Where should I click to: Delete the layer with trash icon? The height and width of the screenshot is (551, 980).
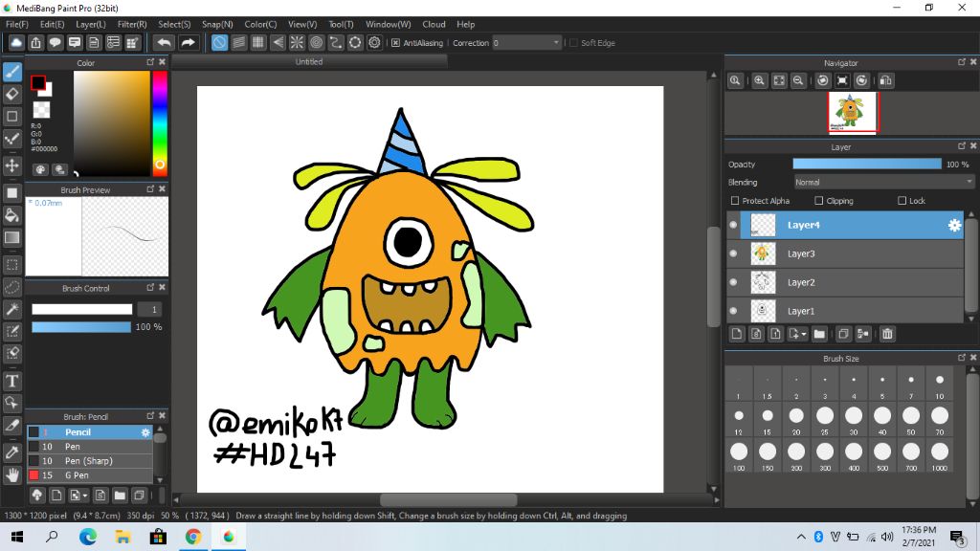pos(887,334)
